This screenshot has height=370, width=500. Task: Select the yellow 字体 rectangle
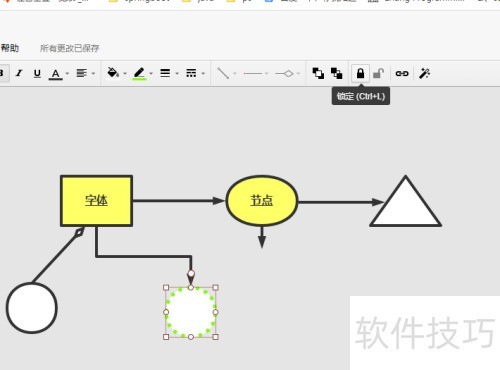click(96, 201)
